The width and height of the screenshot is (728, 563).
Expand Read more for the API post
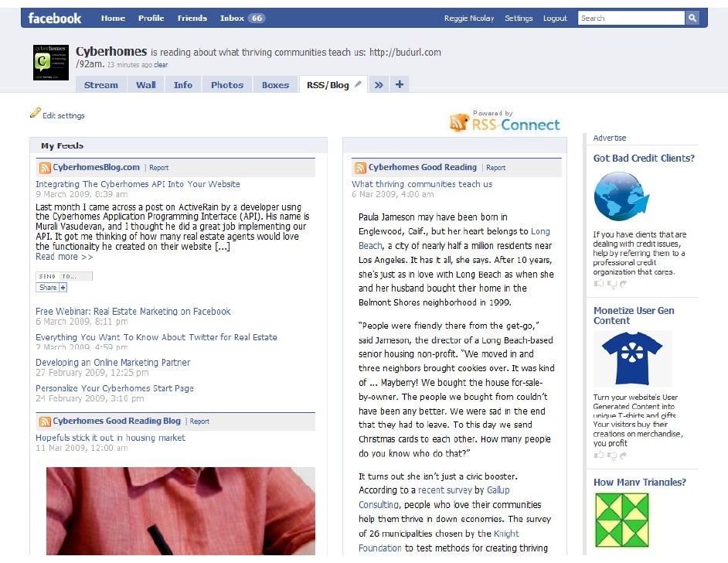coord(64,257)
